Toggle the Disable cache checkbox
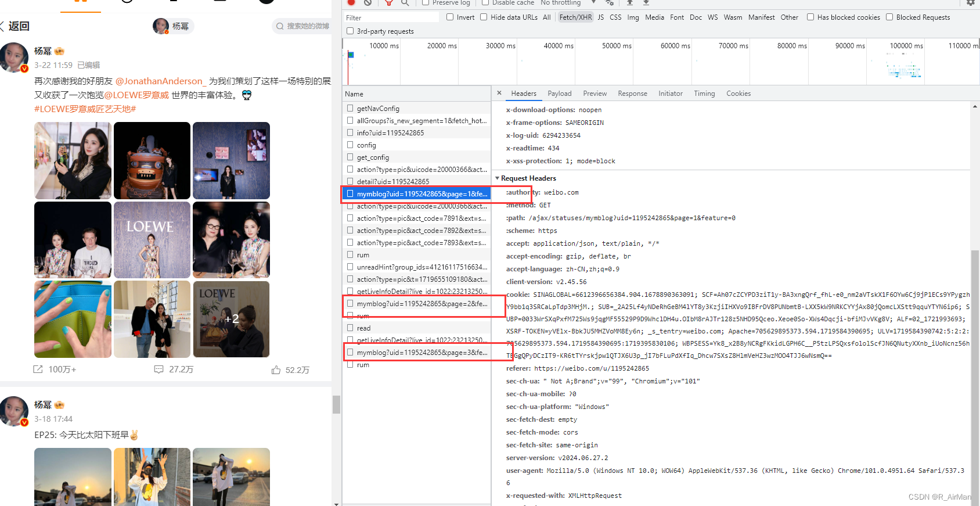The width and height of the screenshot is (980, 506). click(485, 2)
